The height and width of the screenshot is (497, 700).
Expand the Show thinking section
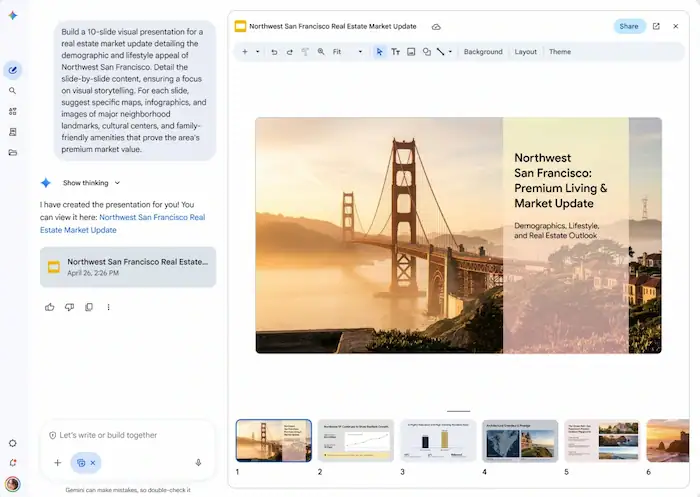pyautogui.click(x=92, y=183)
